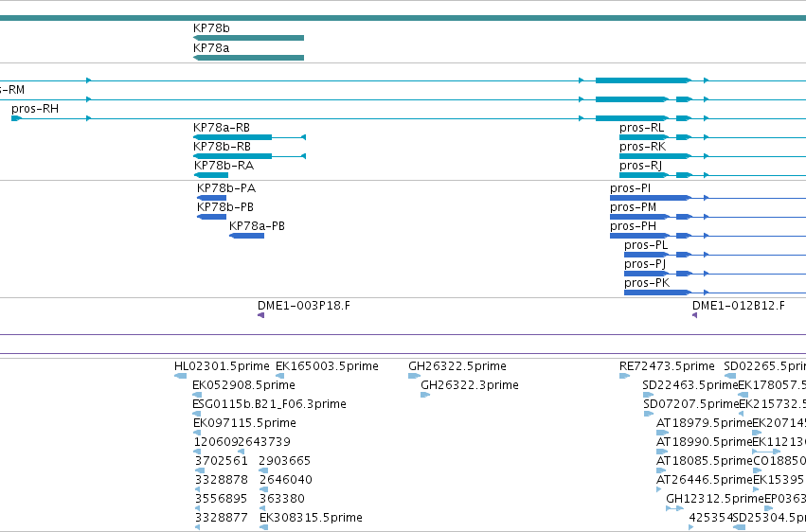This screenshot has height=532, width=806.
Task: Select the GH12312.5prime EST
Action: (675, 508)
